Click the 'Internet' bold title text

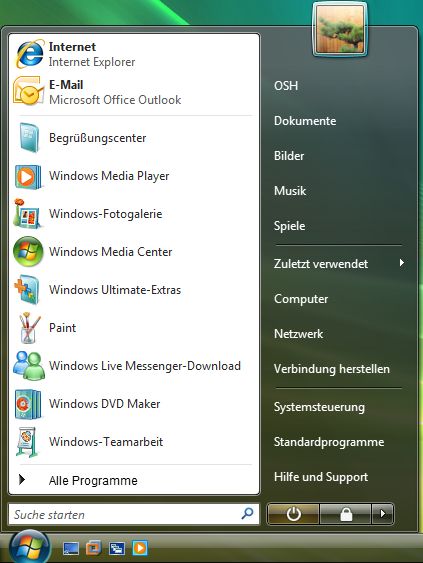coord(72,47)
